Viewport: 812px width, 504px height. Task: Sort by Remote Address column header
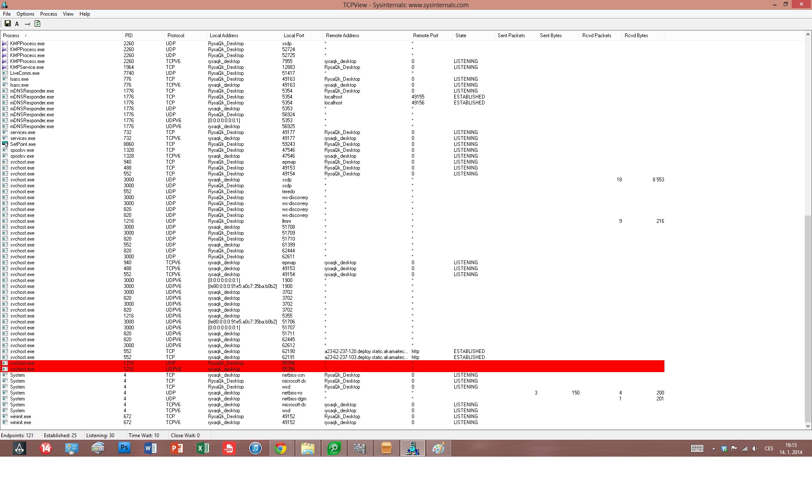(343, 36)
